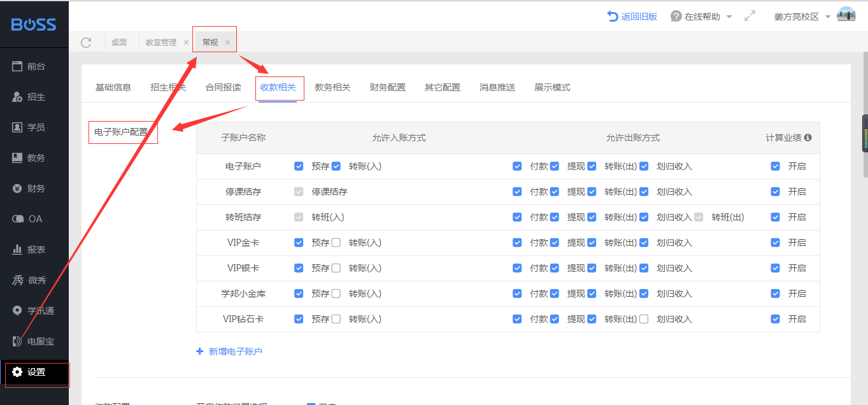Open the 财务配置 settings tab
Image resolution: width=868 pixels, height=405 pixels.
point(387,87)
